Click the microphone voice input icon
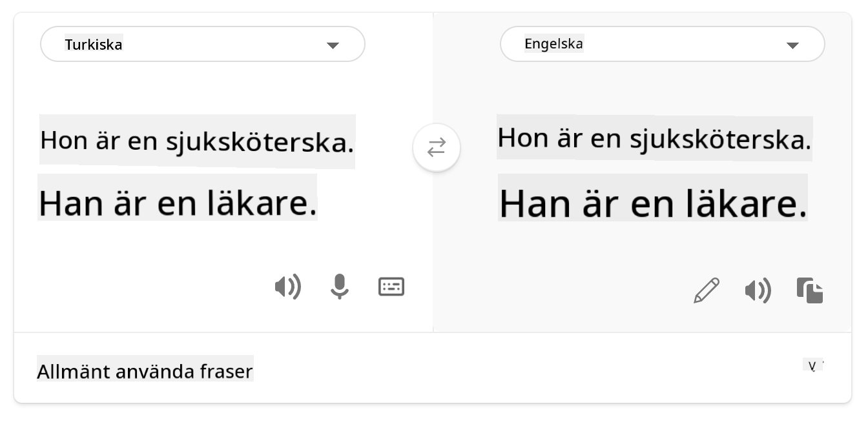The height and width of the screenshot is (426, 868). click(339, 287)
